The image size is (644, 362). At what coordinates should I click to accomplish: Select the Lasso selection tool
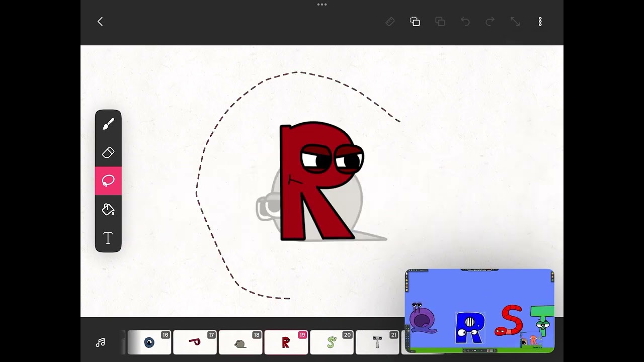(108, 181)
